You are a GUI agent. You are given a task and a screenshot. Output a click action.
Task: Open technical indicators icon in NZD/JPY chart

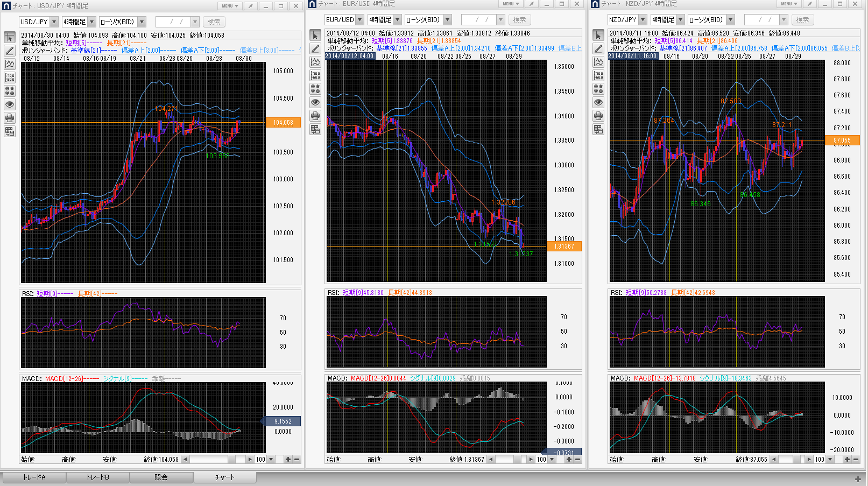point(598,62)
